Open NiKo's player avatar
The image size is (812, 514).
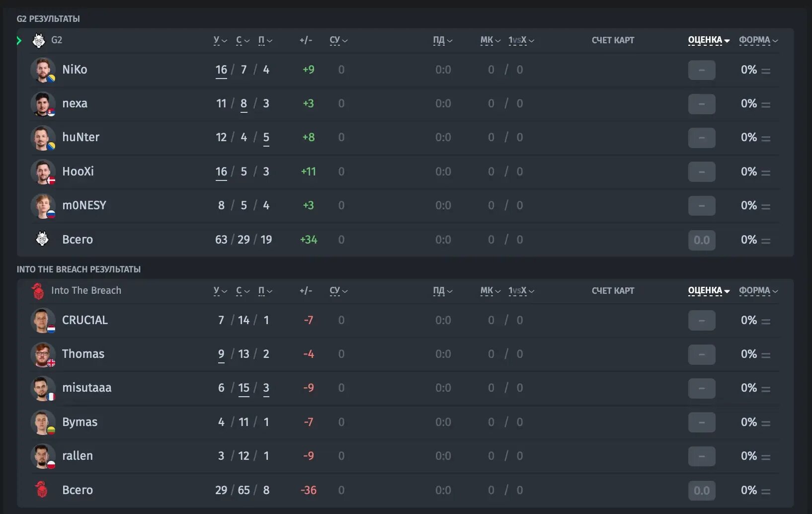point(43,70)
